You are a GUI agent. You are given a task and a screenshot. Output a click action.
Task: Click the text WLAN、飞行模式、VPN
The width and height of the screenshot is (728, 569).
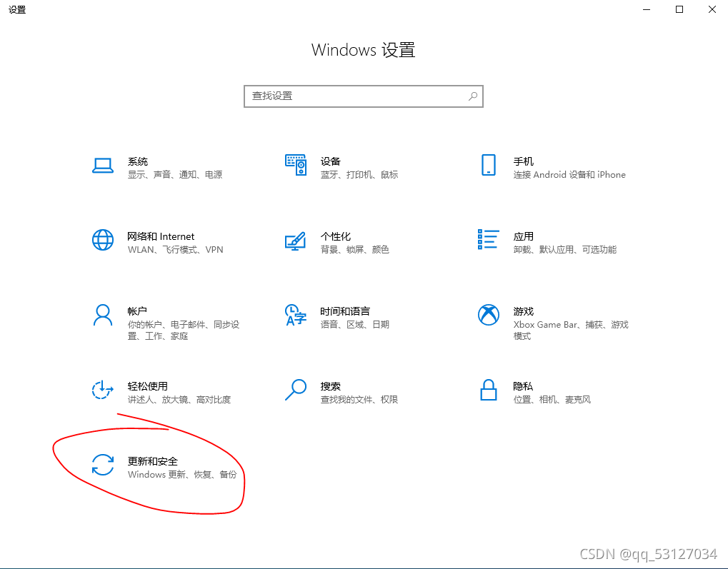point(176,250)
